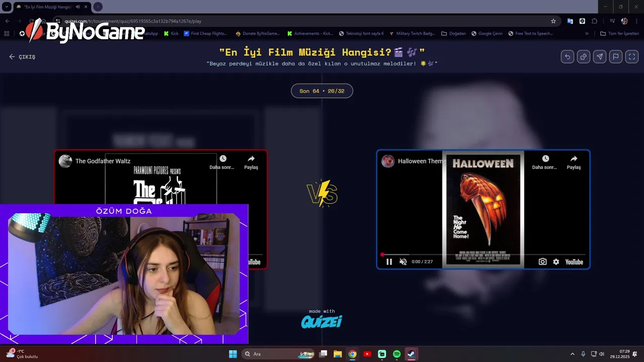Click the browser back arrow
This screenshot has width=644, height=362.
(x=7, y=21)
